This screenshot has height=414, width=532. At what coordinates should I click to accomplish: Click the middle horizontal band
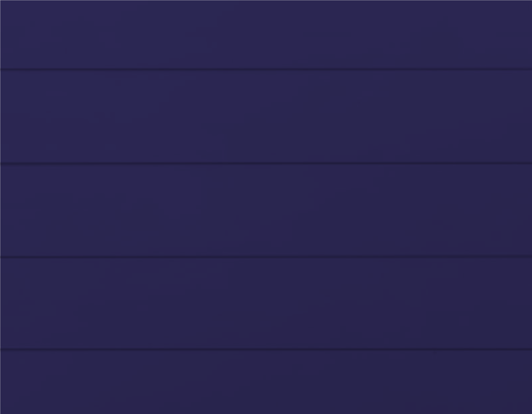click(266, 210)
